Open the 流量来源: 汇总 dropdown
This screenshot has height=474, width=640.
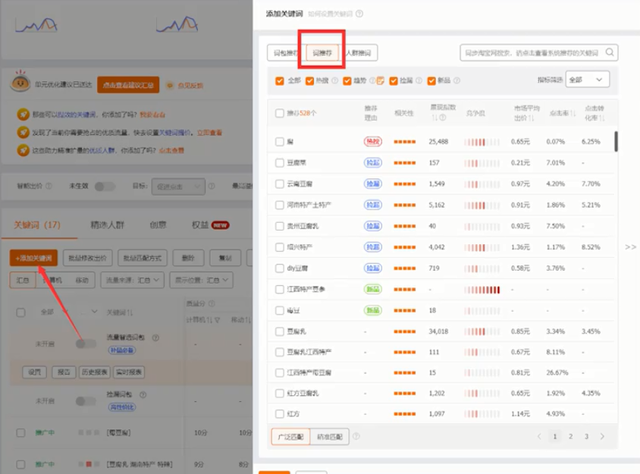coord(132,280)
